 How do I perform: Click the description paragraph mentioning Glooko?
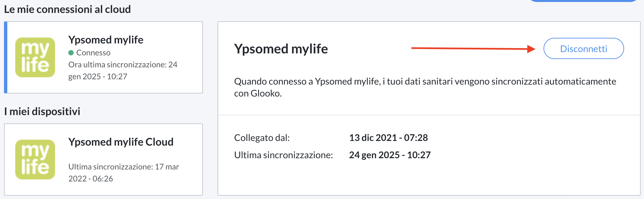[425, 87]
